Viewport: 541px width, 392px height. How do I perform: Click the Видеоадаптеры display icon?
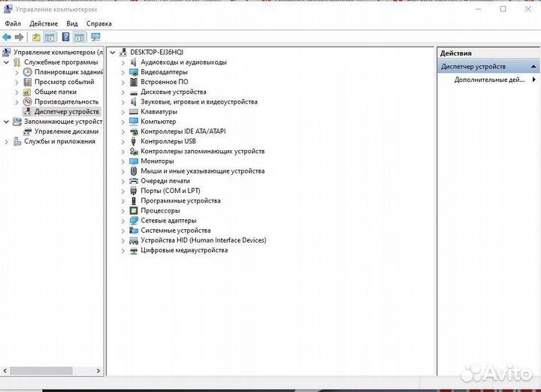(x=134, y=72)
